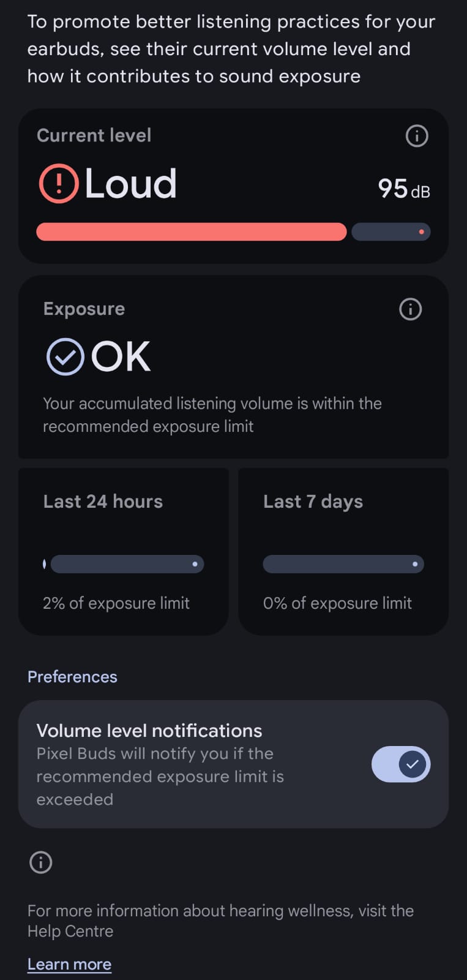
Task: Tap the info icon above Help Centre text
Action: pos(41,862)
